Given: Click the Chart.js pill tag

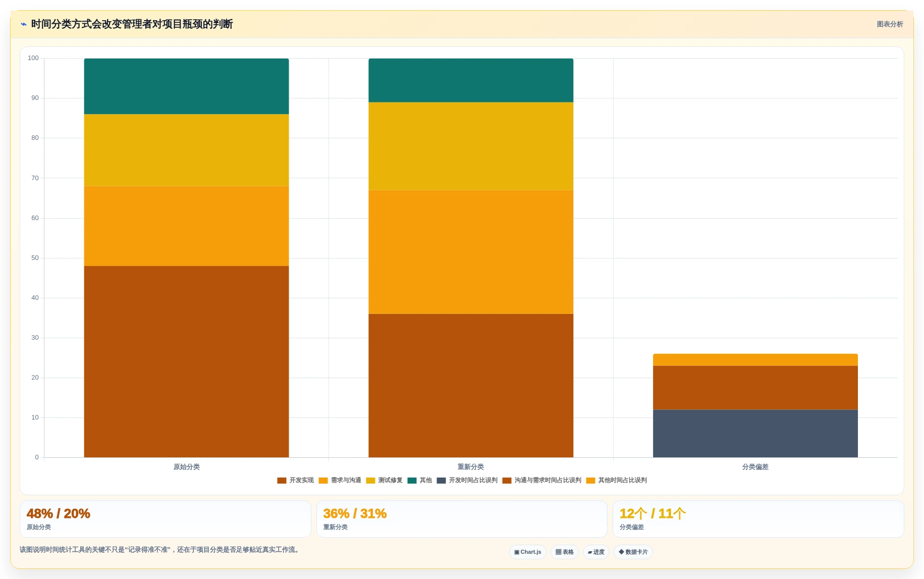Looking at the screenshot, I should tap(528, 552).
